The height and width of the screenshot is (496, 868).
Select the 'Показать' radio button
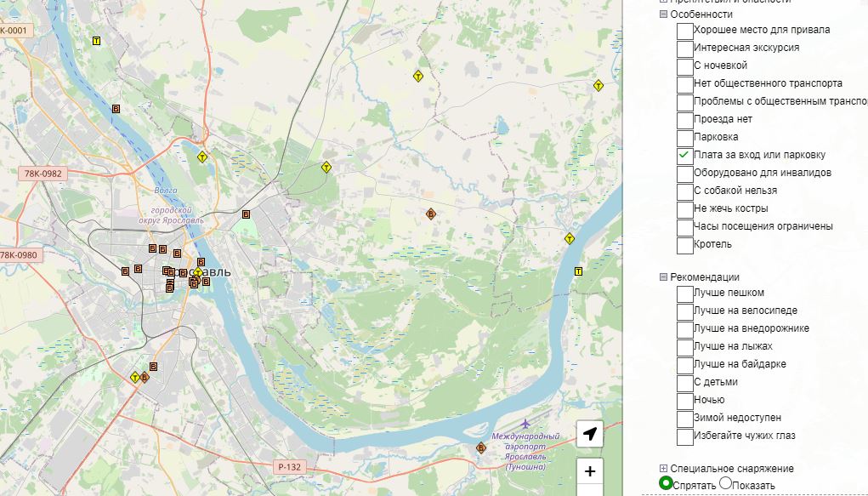(726, 484)
